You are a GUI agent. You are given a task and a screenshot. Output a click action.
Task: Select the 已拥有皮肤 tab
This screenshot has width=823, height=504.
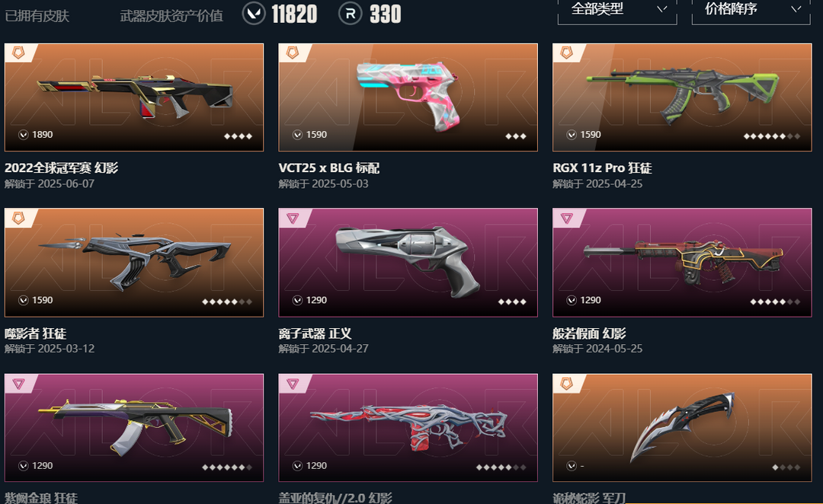[37, 16]
